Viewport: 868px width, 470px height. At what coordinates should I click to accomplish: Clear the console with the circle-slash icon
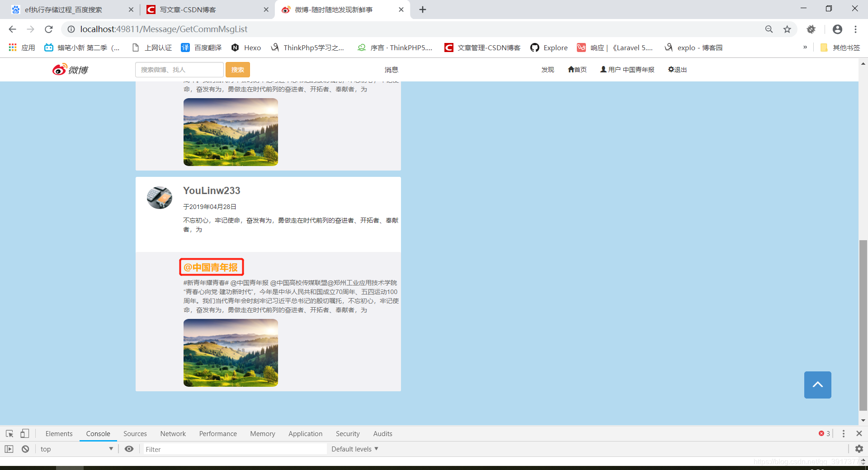(25, 449)
